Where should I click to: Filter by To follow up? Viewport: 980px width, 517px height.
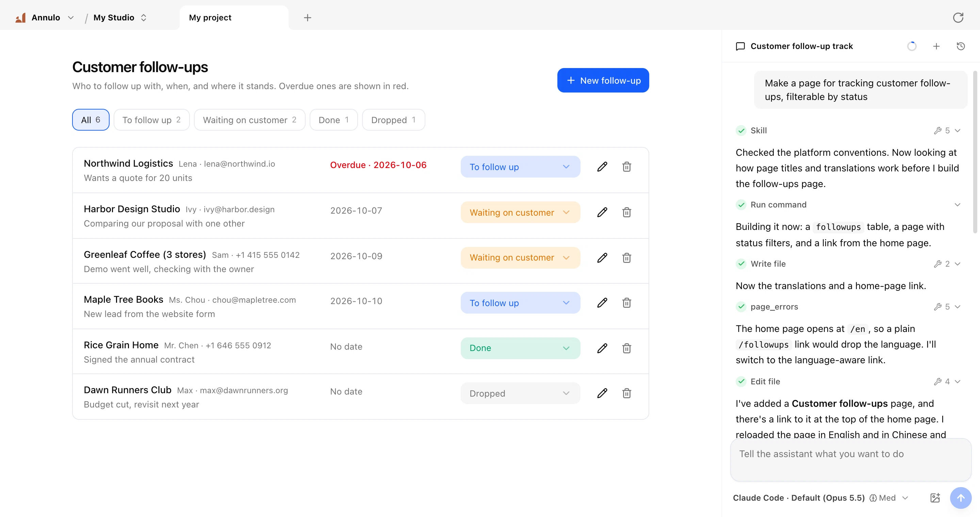(x=151, y=120)
